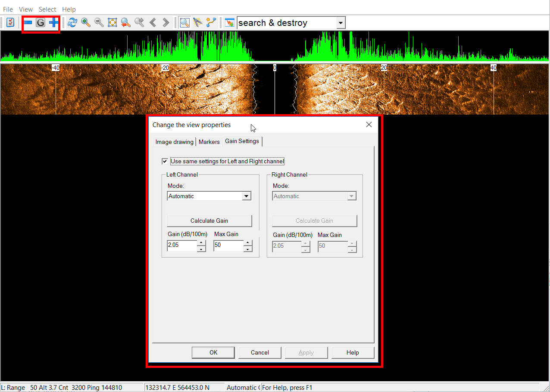
Task: Expand the search & destroy dropdown
Action: [341, 23]
